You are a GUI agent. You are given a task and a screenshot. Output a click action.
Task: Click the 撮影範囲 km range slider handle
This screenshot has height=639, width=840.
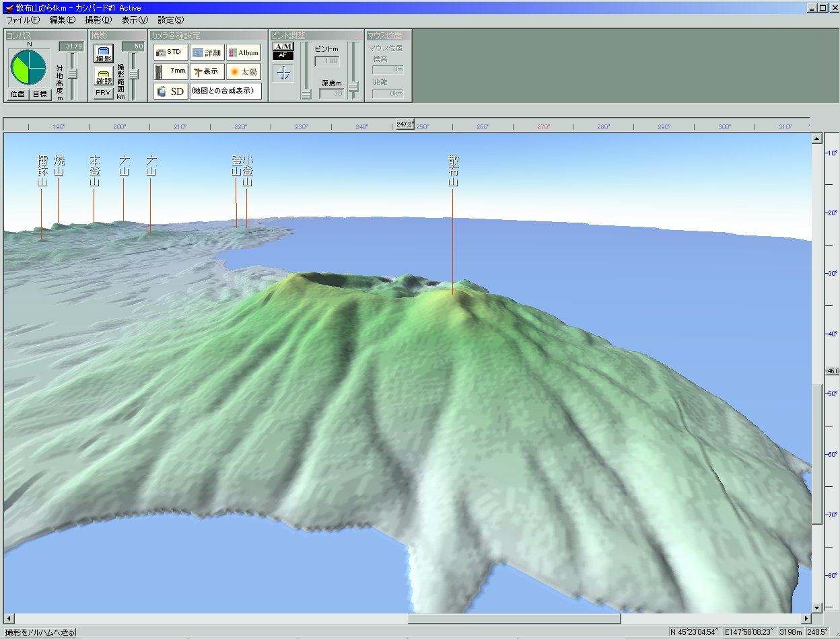pyautogui.click(x=133, y=74)
